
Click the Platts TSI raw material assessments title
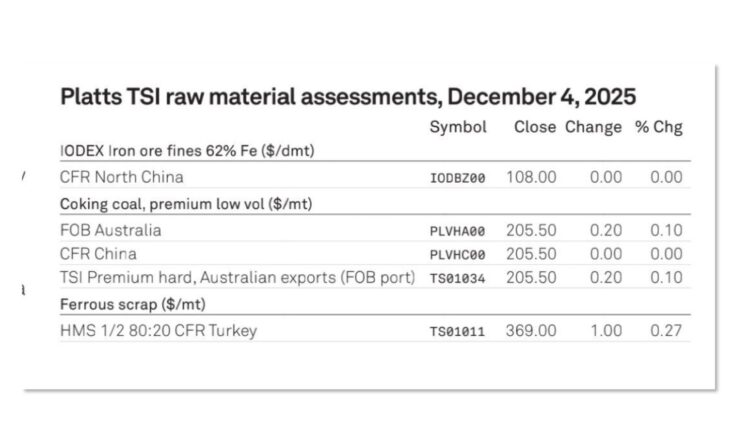[349, 97]
